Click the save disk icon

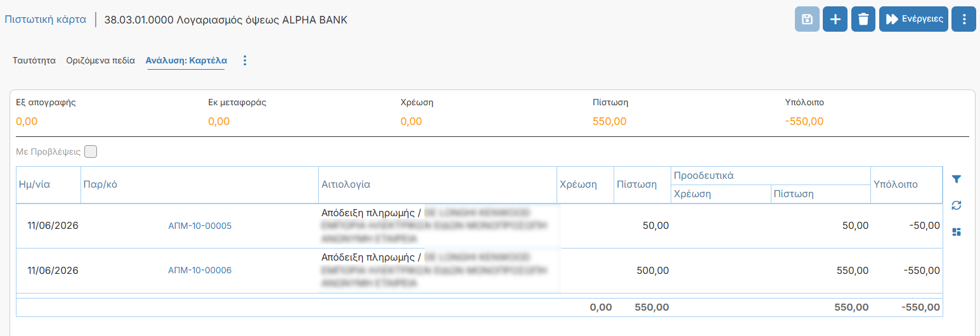(x=807, y=19)
